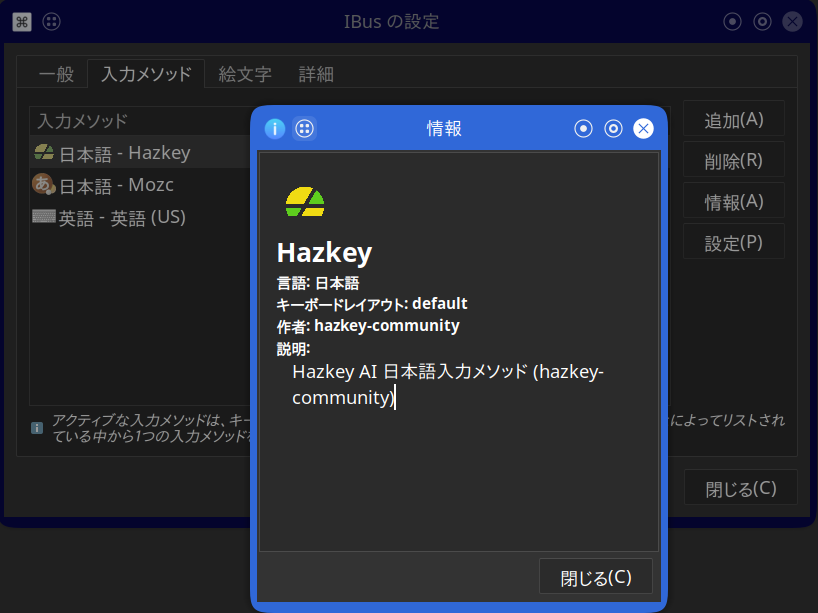
Task: Select the 入力メソッド tab
Action: 146,74
